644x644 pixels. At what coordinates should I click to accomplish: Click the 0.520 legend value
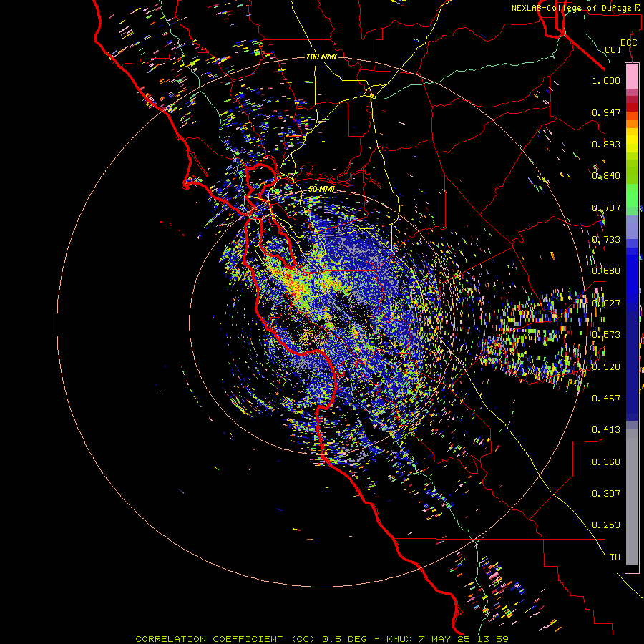(606, 367)
